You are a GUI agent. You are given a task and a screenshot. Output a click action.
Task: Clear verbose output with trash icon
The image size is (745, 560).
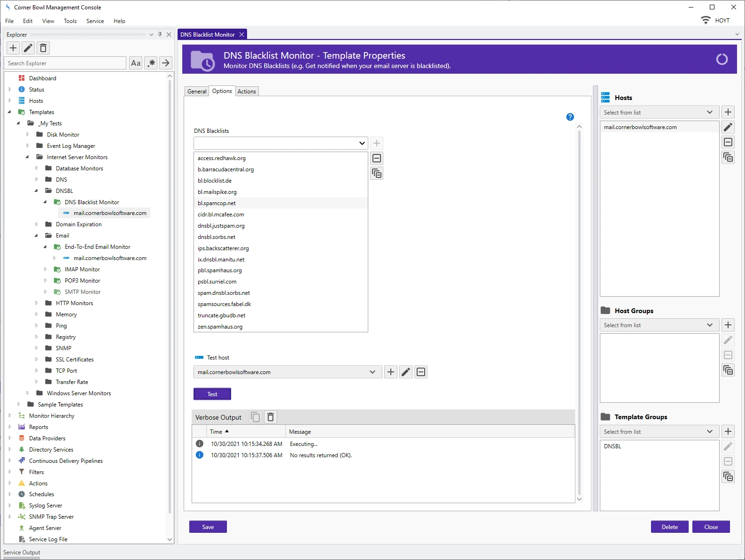[x=271, y=417]
